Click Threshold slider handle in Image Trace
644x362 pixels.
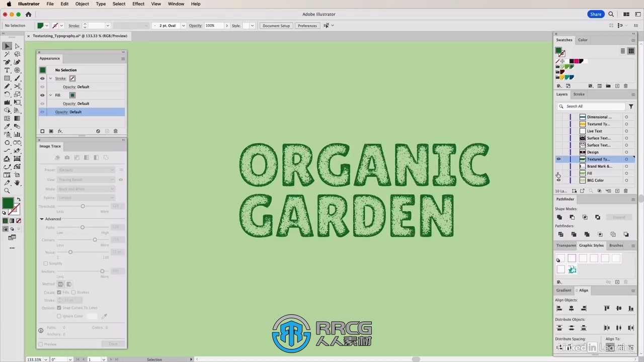83,206
